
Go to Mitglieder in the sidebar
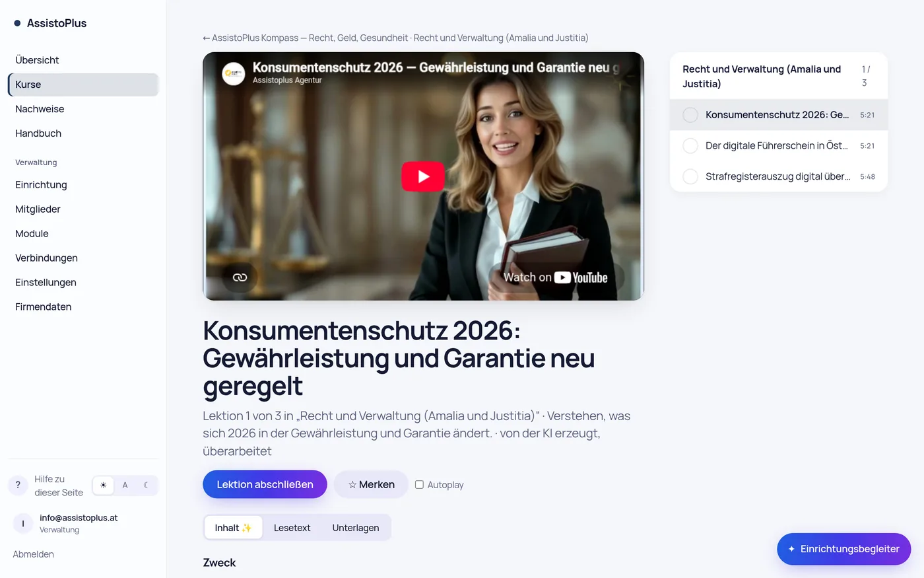tap(83, 209)
